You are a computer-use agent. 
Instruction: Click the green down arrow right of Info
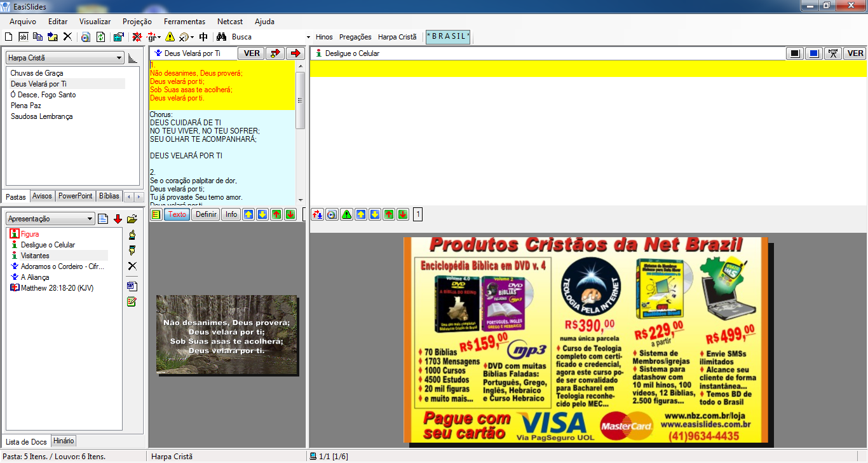pos(290,214)
